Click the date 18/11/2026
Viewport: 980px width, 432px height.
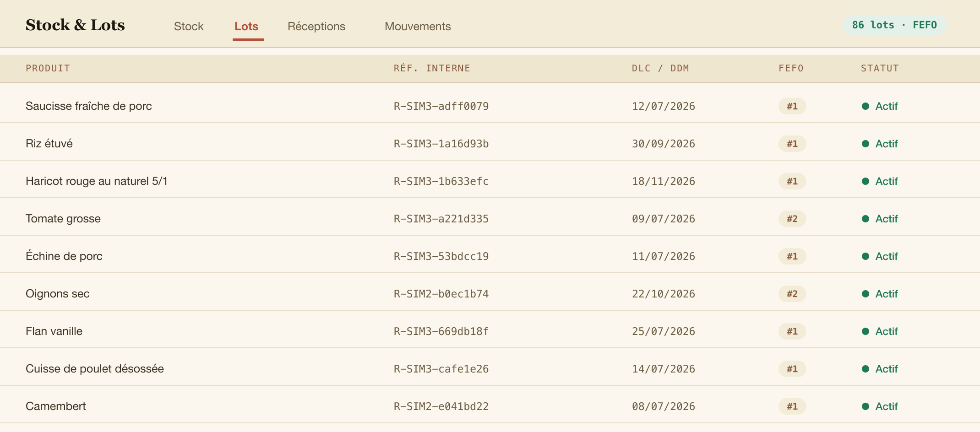[664, 181]
